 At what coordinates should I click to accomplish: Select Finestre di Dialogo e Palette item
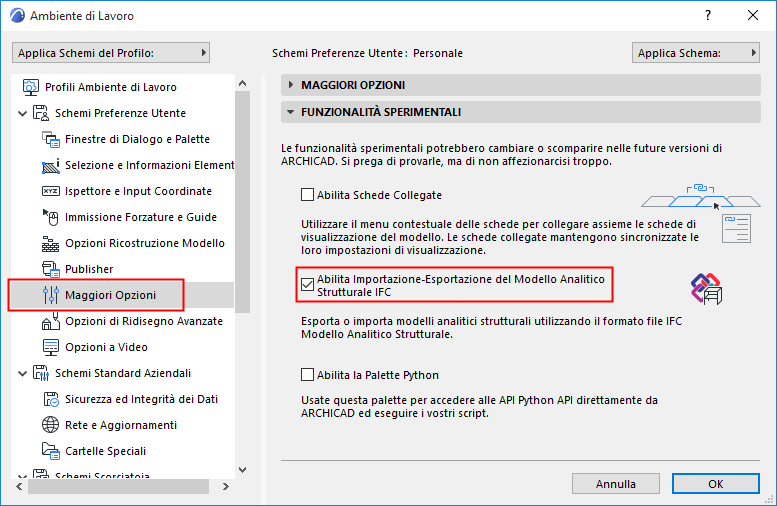click(137, 139)
